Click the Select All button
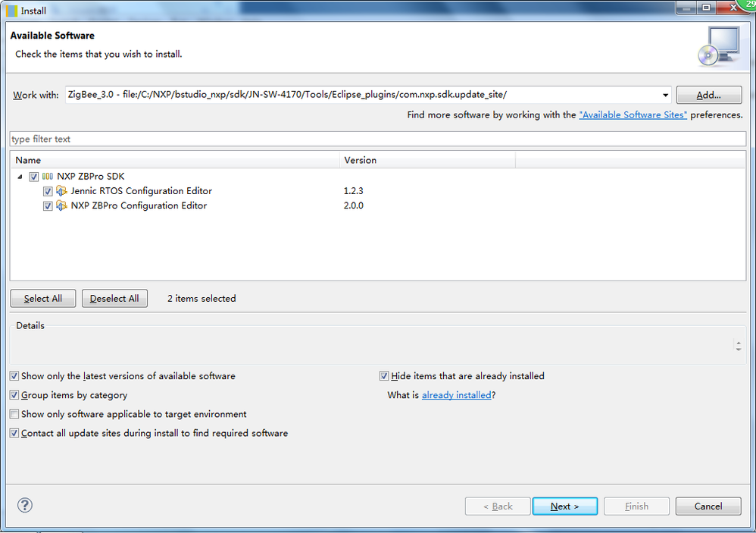The width and height of the screenshot is (756, 533). 43,299
